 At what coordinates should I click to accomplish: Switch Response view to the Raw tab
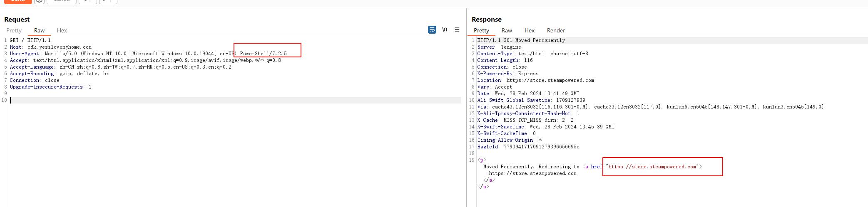click(507, 30)
